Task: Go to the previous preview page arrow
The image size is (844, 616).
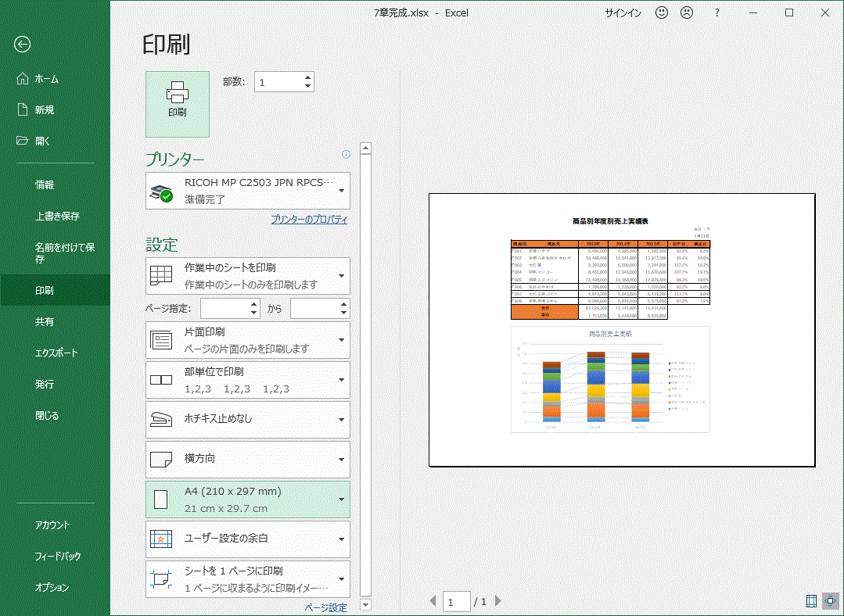Action: (433, 600)
